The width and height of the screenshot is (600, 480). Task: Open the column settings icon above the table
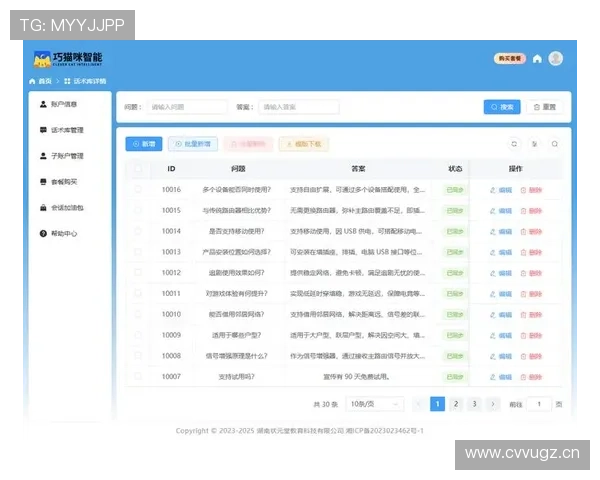[534, 144]
